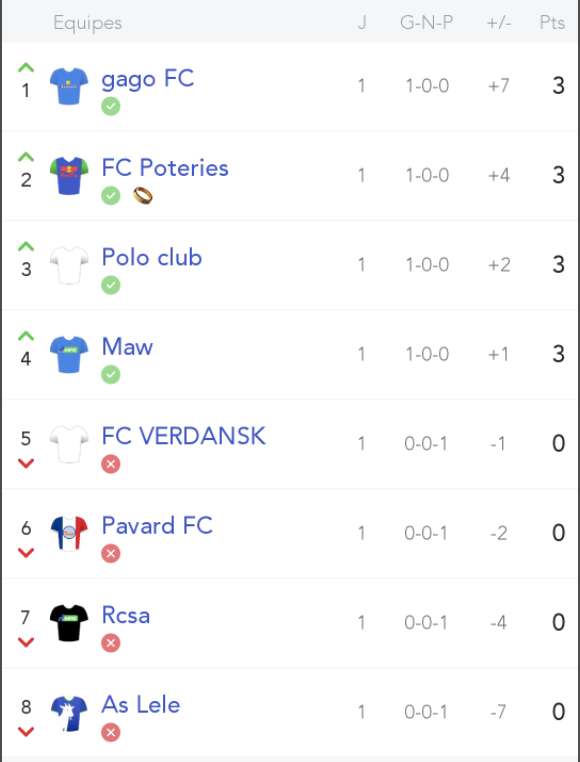This screenshot has width=580, height=762.
Task: Click the green win checkmark under gago FC
Action: (111, 106)
